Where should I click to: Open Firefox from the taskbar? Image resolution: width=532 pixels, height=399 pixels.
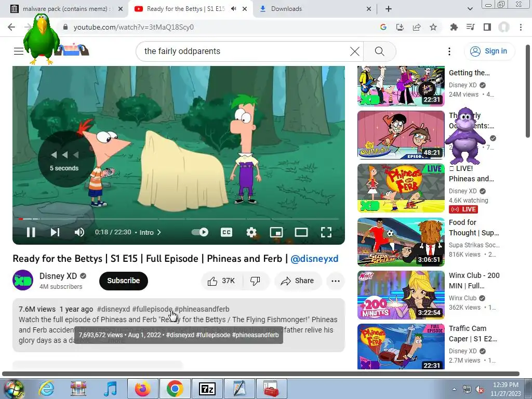point(142,389)
